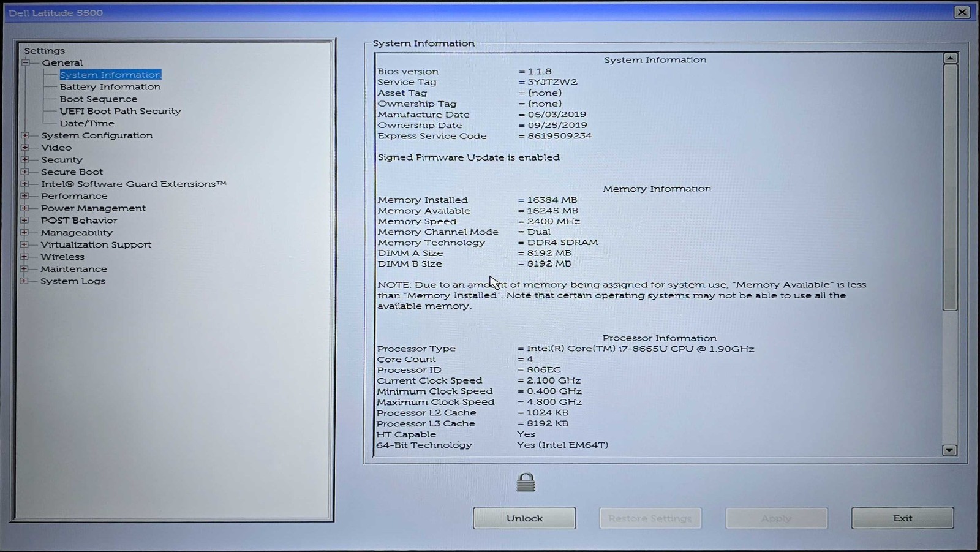Click Memory Available value 16245 MB
Viewport: 980px width, 552px height.
click(552, 210)
